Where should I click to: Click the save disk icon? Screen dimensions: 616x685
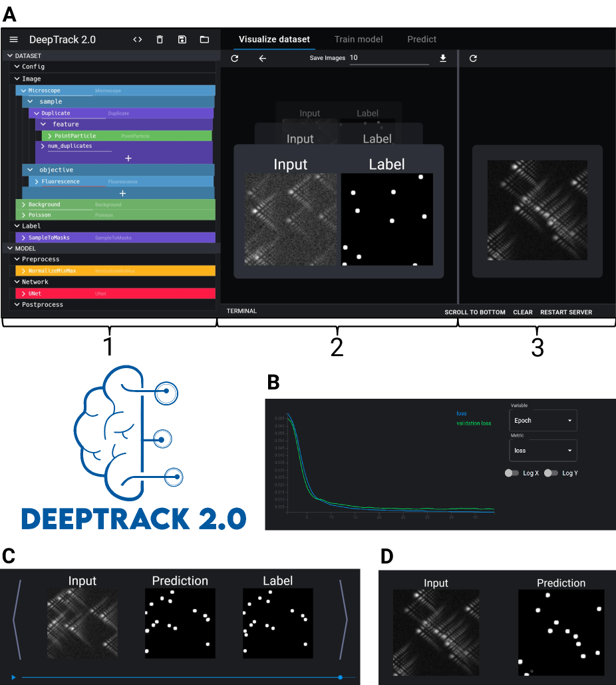(x=182, y=39)
